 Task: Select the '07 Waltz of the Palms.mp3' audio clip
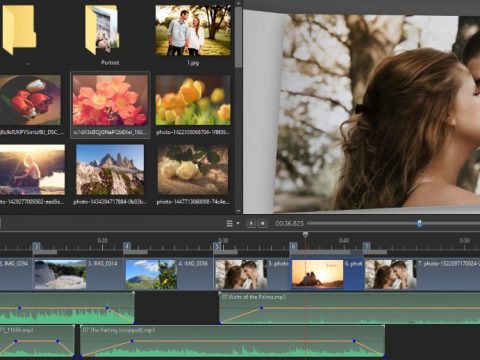[x=349, y=308]
